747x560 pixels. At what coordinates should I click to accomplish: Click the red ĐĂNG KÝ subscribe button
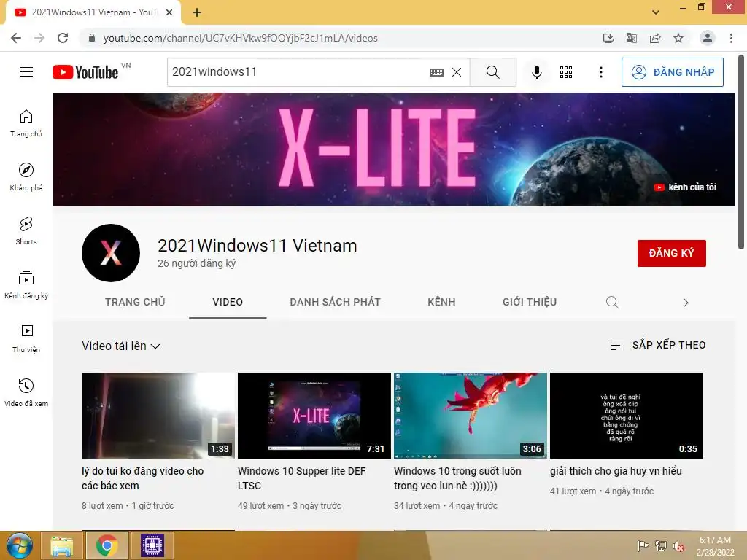pyautogui.click(x=672, y=253)
